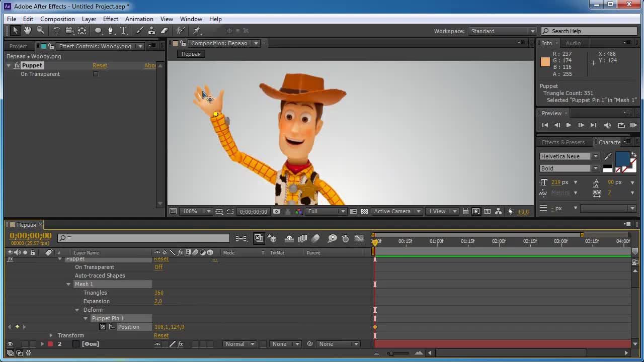The width and height of the screenshot is (644, 362).
Task: Open the Effect menu
Action: 111,19
